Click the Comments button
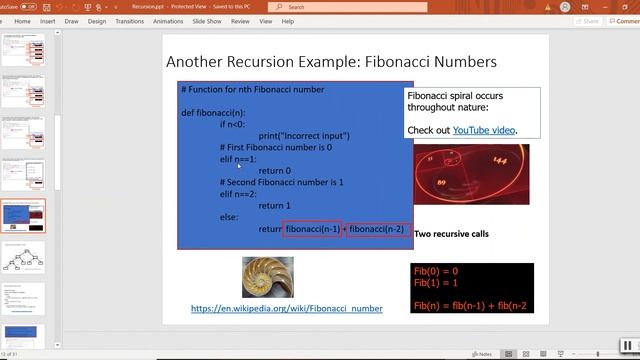The width and height of the screenshot is (640, 360). tap(624, 21)
